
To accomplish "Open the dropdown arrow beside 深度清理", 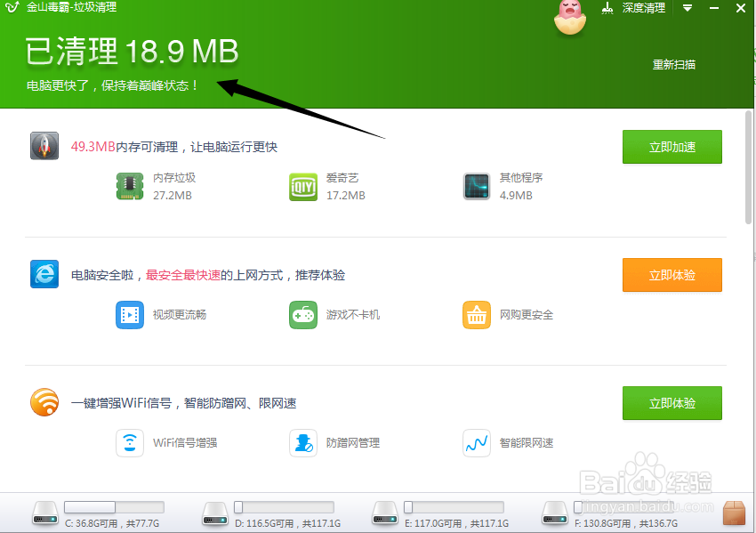I will (687, 8).
